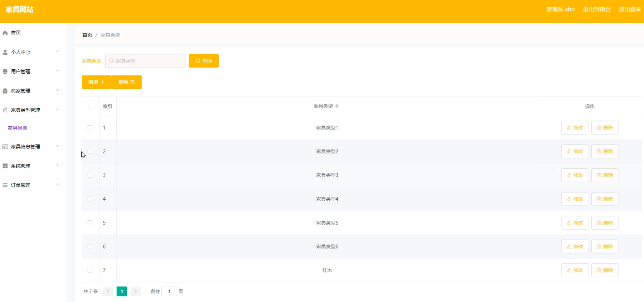Screen dimensions: 644x302
Task: Open the 家具类型 submenu item
Action: [x=18, y=128]
